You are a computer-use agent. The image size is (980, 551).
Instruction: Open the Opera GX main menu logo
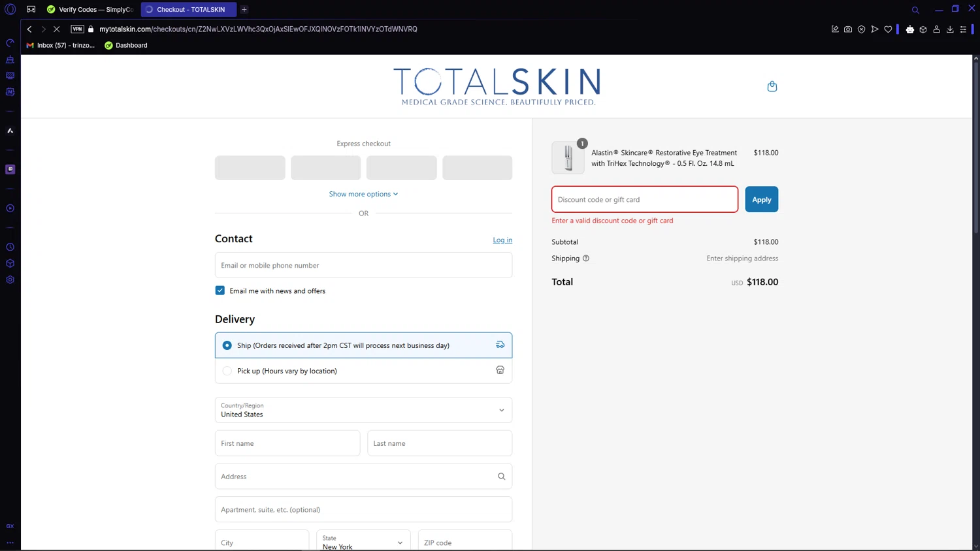(10, 9)
